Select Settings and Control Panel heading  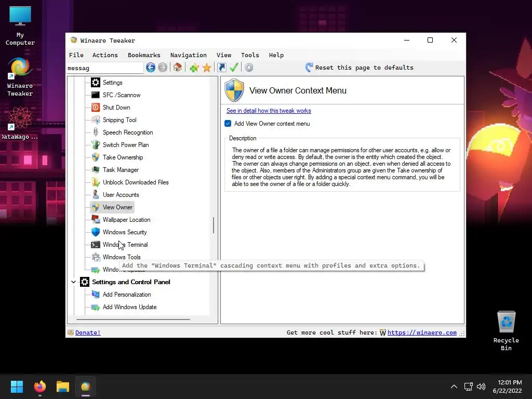tap(131, 282)
